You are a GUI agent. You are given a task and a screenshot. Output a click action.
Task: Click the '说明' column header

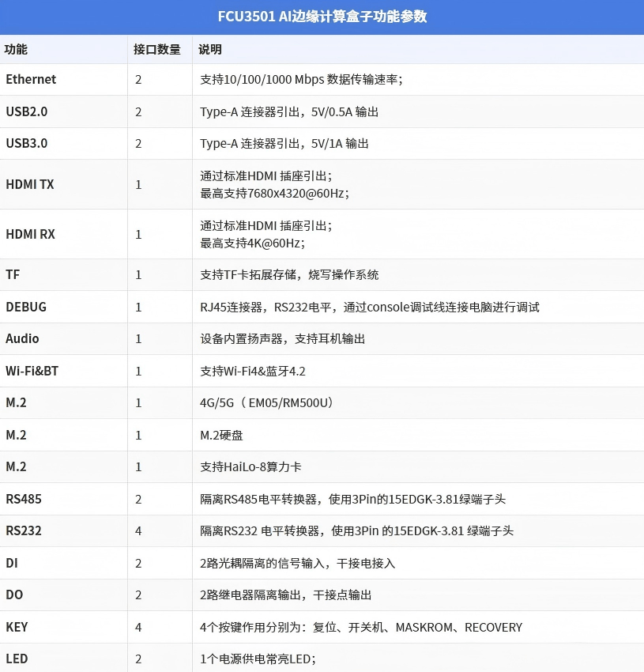point(210,49)
